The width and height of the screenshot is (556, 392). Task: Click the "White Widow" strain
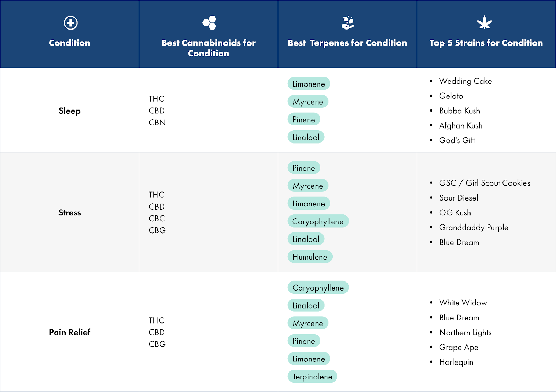463,303
